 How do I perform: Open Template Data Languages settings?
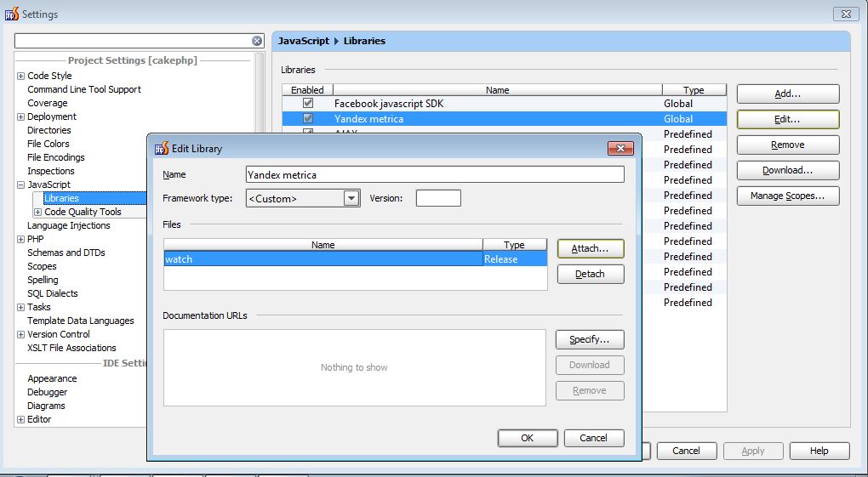(x=81, y=321)
